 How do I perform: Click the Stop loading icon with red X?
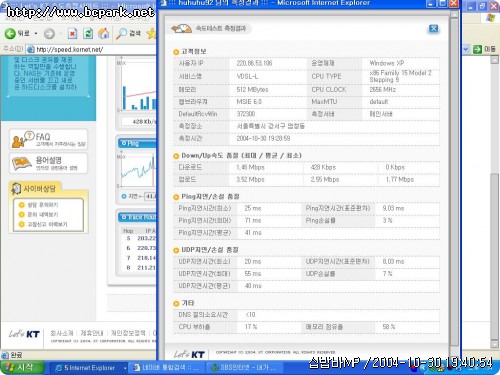[72, 33]
